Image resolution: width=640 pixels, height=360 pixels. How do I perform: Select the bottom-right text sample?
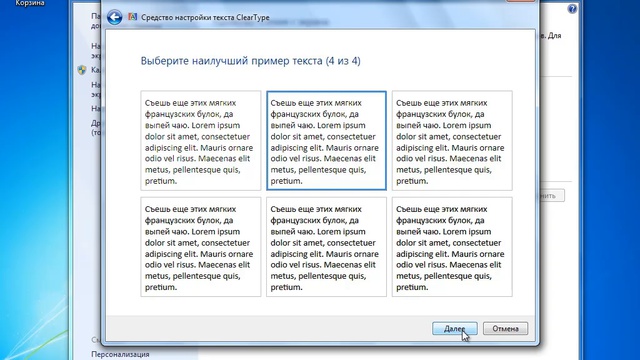click(452, 247)
